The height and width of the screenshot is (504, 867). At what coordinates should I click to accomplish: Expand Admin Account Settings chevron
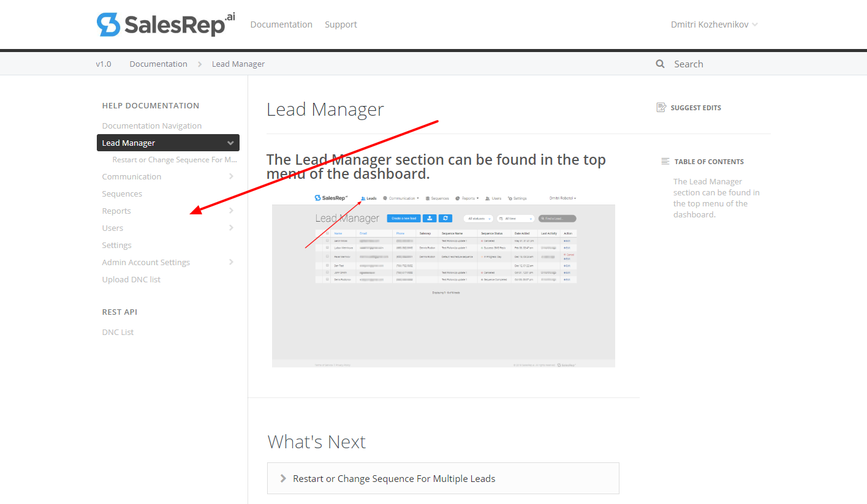(x=231, y=262)
